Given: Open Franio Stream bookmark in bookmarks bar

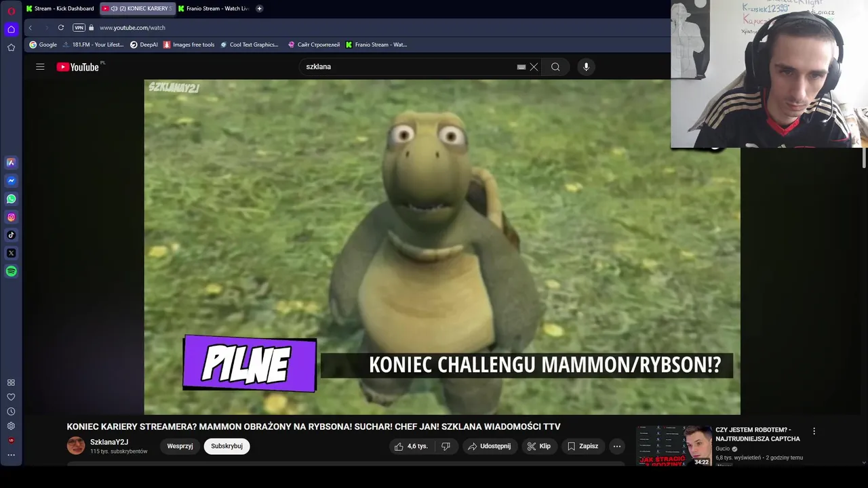Looking at the screenshot, I should coord(376,45).
